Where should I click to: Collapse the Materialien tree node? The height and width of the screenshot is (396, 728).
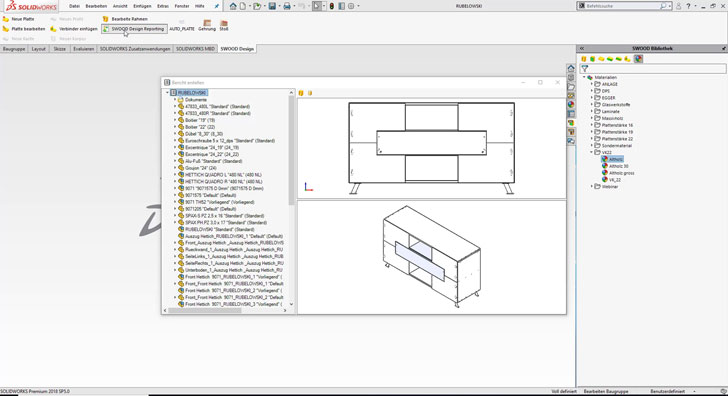584,78
